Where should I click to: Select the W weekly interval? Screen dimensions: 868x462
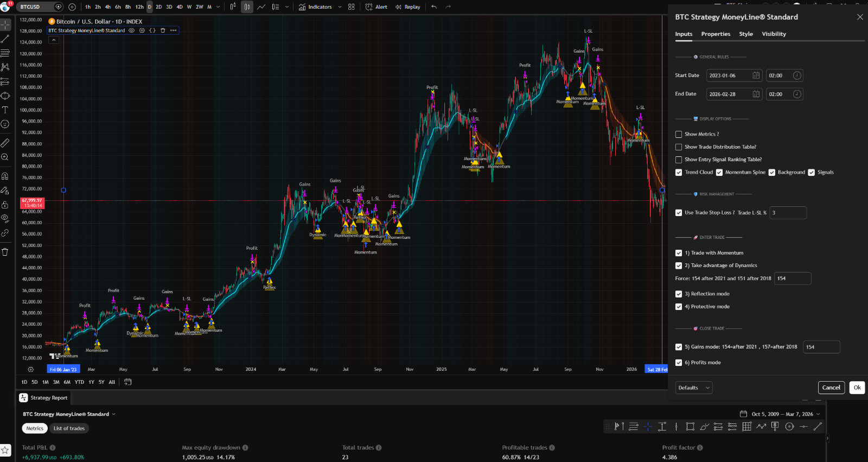tap(189, 7)
